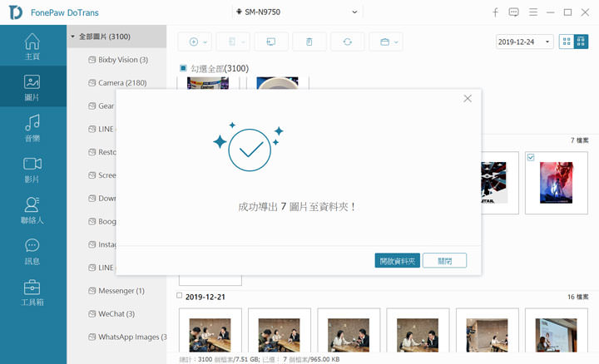Image resolution: width=599 pixels, height=364 pixels.
Task: Expand the album briefcase dropdown arrow
Action: tap(396, 42)
